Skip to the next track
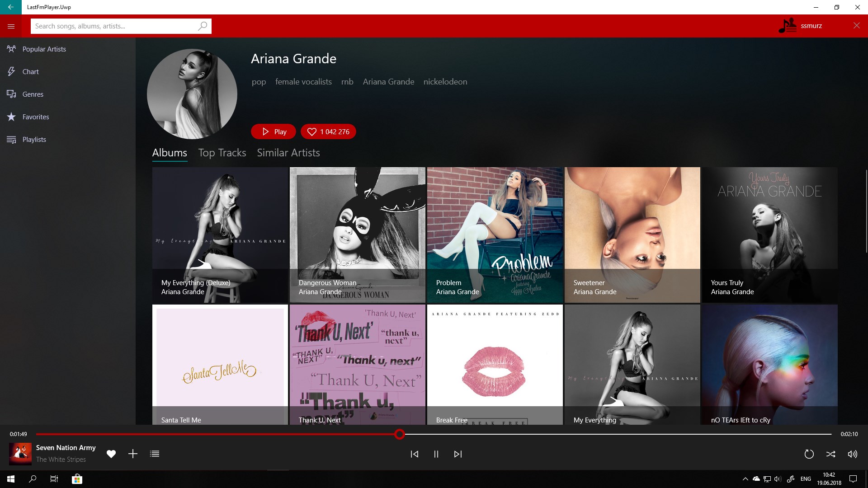The height and width of the screenshot is (488, 868). tap(458, 454)
